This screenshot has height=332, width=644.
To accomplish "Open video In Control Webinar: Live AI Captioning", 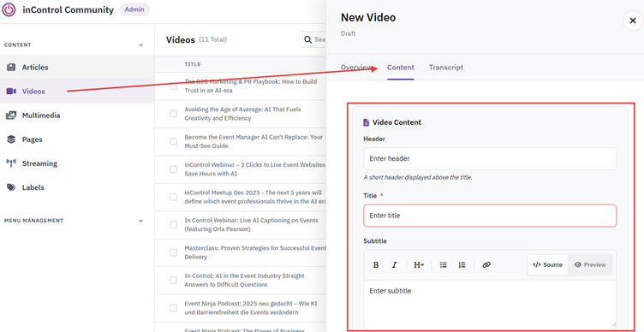I will click(x=252, y=224).
